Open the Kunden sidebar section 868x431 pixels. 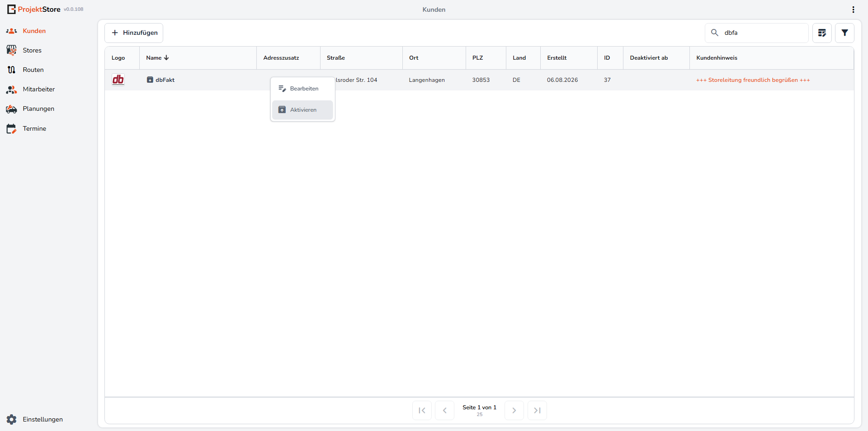34,31
